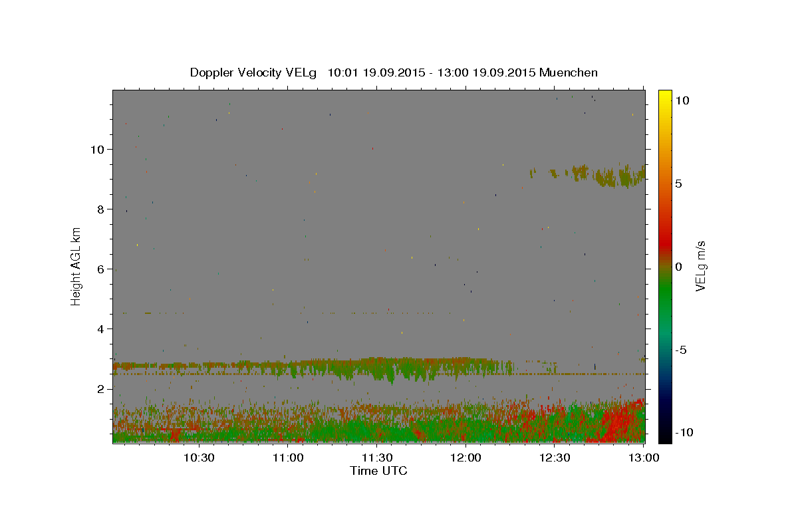The image size is (798, 532).
Task: Click the 'Time UTC' axis label
Action: coord(378,471)
